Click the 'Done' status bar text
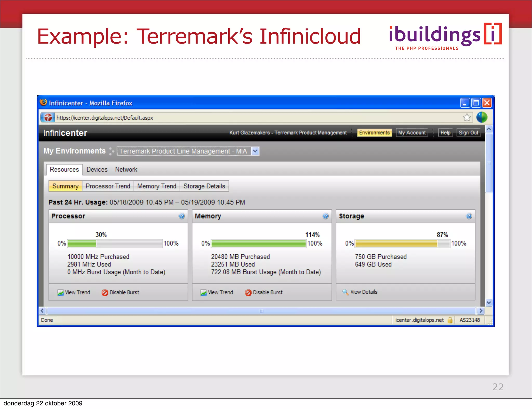This screenshot has height=409, width=532. [x=47, y=320]
